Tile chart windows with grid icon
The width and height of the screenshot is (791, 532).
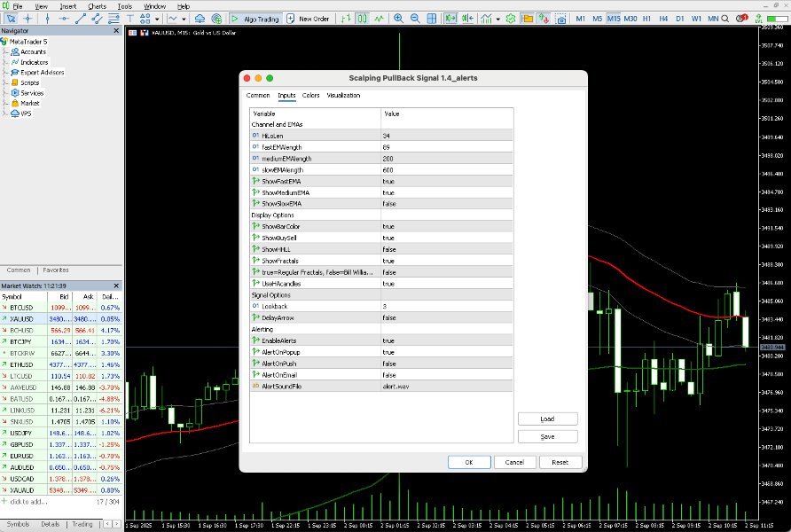click(x=432, y=19)
